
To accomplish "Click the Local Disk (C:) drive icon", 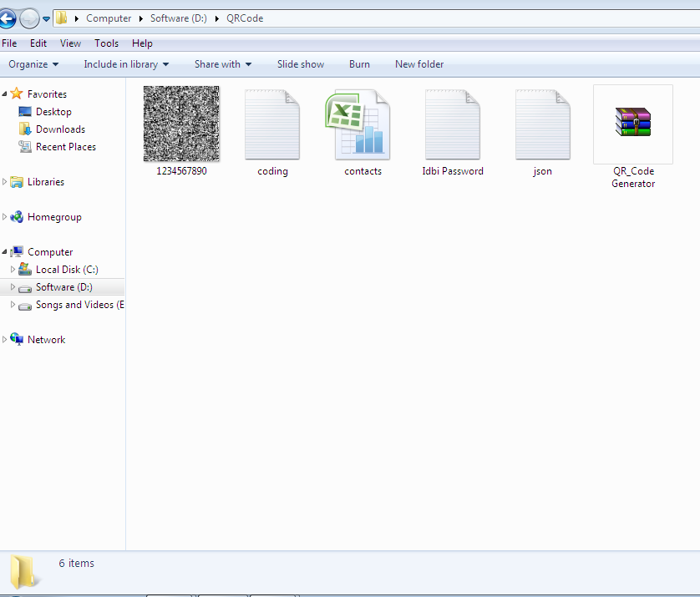I will click(x=25, y=269).
